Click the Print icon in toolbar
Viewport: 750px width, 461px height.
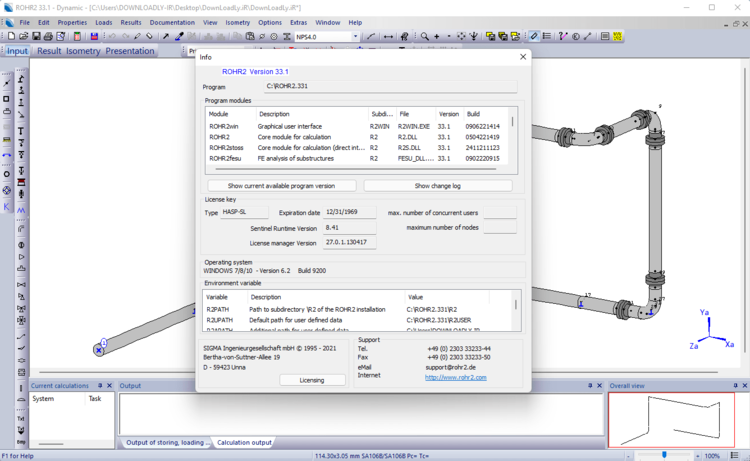coord(47,37)
